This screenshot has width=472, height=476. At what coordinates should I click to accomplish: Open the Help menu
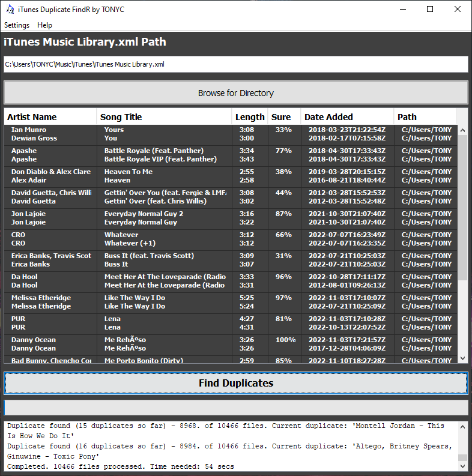click(x=44, y=25)
